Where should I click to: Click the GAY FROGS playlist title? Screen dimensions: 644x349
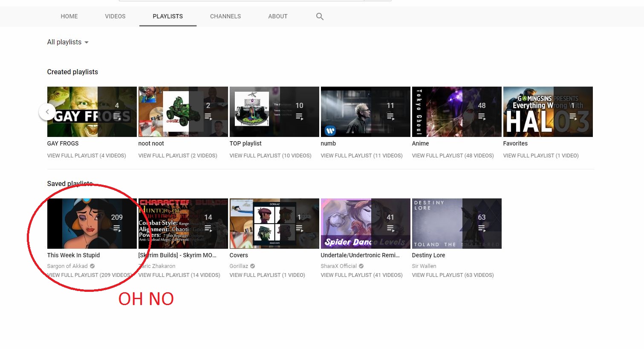[63, 144]
